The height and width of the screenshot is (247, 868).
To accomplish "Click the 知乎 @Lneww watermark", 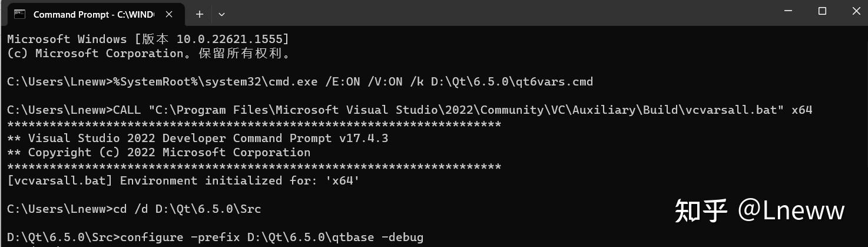I will (759, 210).
